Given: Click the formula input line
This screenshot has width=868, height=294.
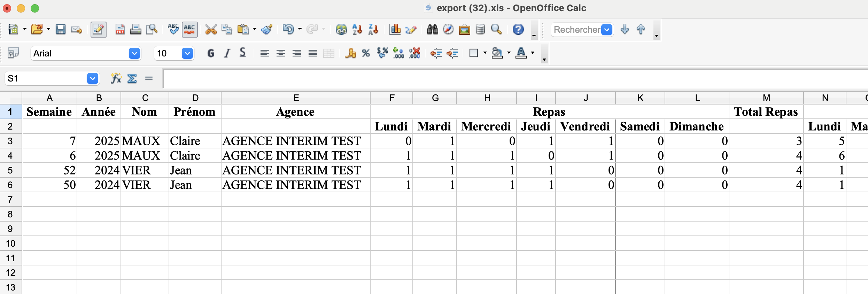Looking at the screenshot, I should pyautogui.click(x=515, y=78).
